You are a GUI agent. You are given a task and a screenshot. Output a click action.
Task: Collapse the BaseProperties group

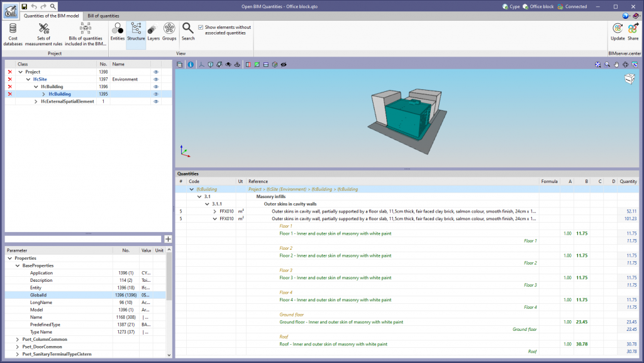(x=17, y=265)
